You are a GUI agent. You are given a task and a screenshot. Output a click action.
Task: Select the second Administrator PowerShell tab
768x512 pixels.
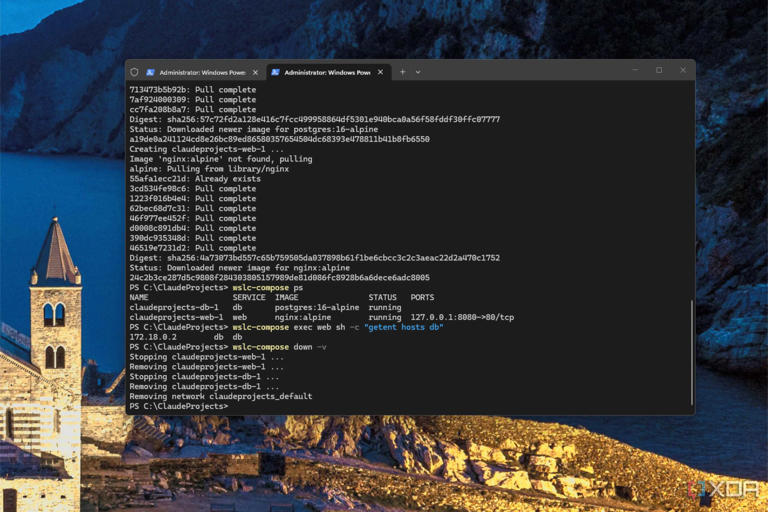tap(328, 72)
